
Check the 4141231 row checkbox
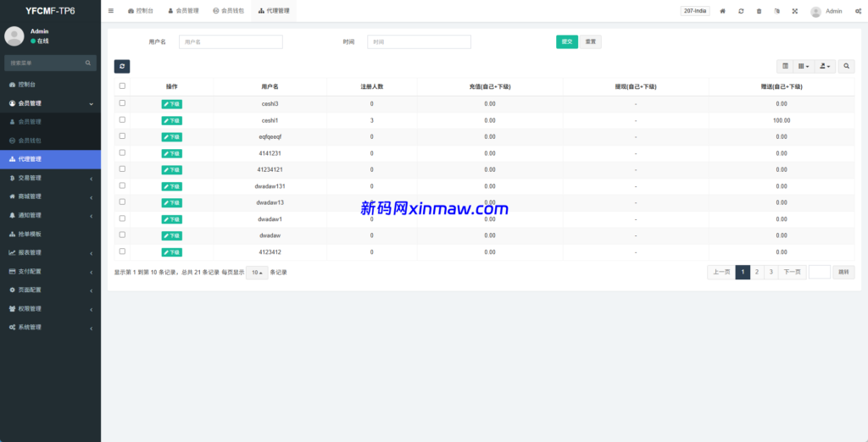tap(122, 152)
